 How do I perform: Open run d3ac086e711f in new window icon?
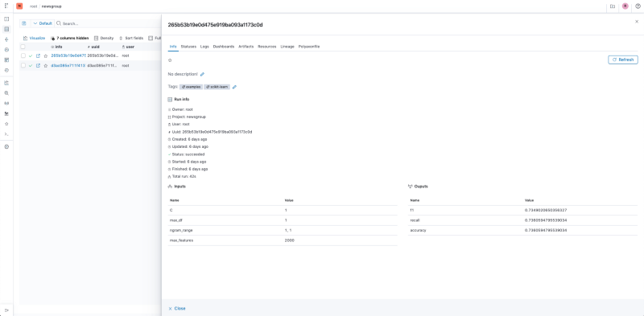coord(38,65)
